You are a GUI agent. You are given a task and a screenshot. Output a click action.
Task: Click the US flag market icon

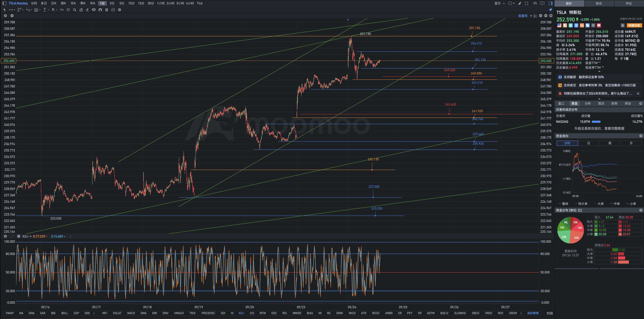click(x=559, y=25)
